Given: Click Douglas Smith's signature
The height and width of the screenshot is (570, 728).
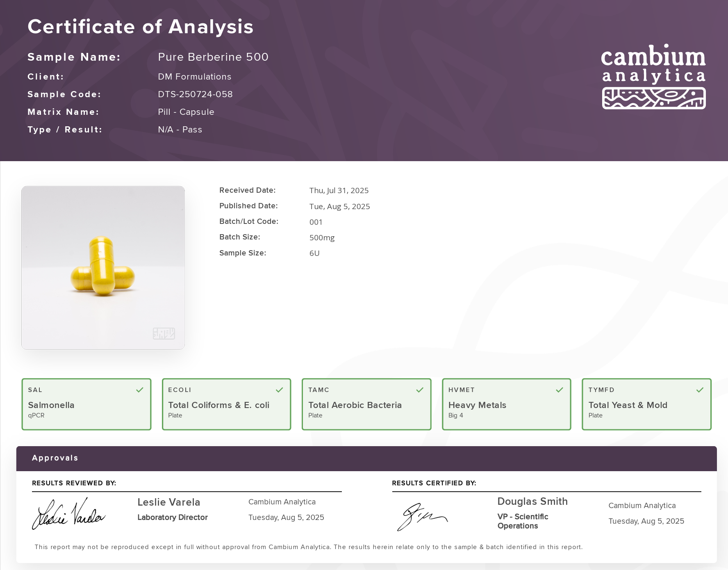Looking at the screenshot, I should 422,517.
